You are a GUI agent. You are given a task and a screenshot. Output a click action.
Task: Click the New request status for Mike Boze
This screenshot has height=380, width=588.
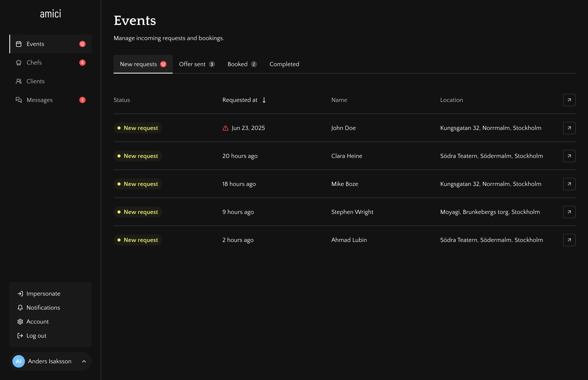pyautogui.click(x=138, y=184)
